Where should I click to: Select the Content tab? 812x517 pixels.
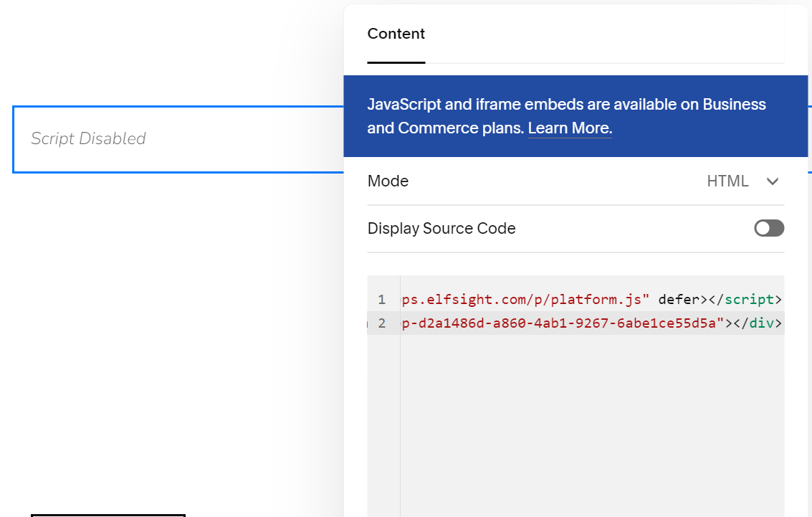396,34
